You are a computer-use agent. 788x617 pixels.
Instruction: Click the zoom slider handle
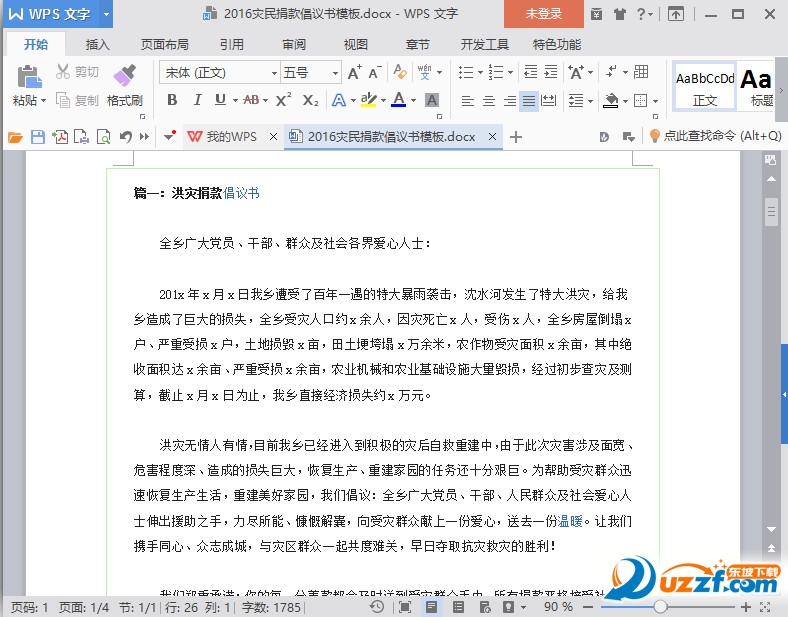coord(661,607)
